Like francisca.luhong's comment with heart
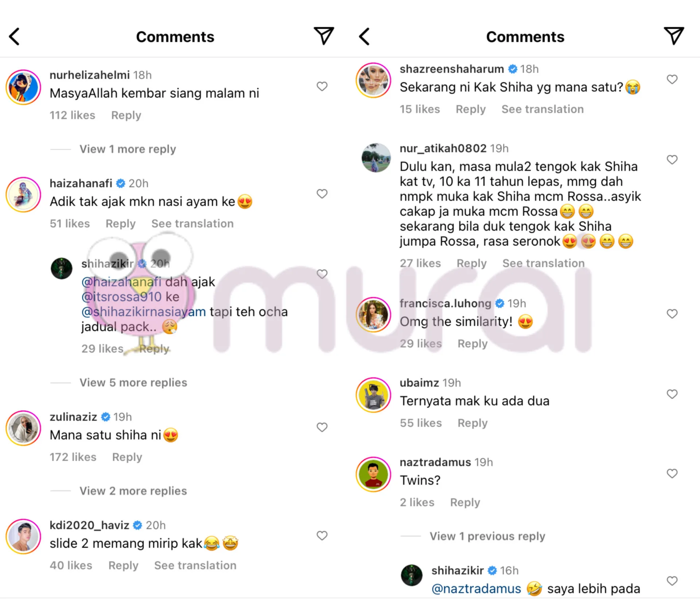 672,314
